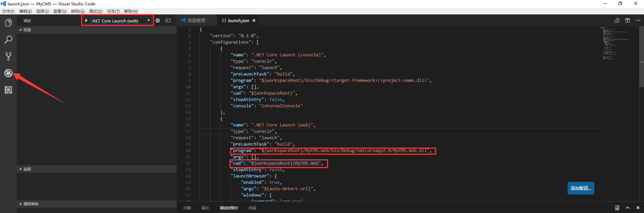
Task: Collapse the 监视 section
Action: click(x=97, y=169)
